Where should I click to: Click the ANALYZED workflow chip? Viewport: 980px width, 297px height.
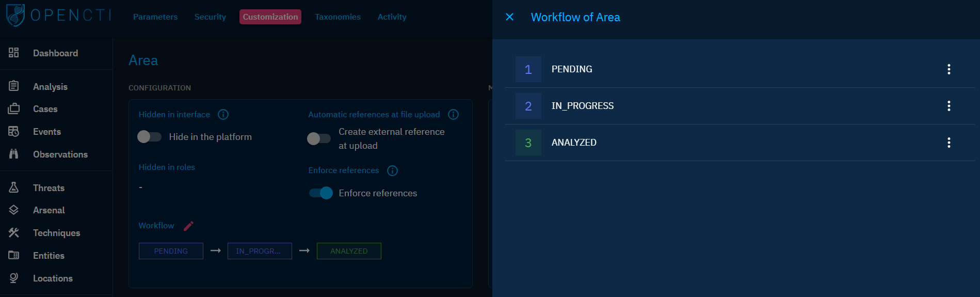click(x=349, y=251)
